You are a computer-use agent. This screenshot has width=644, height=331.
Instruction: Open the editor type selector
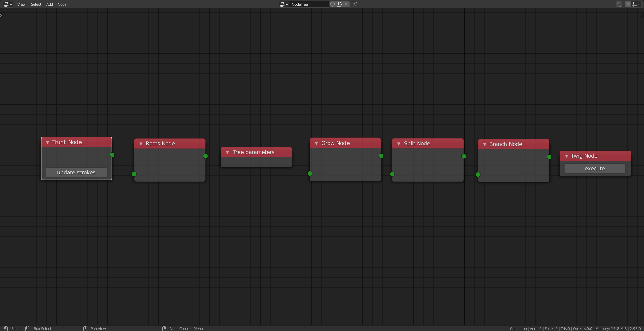pos(7,4)
